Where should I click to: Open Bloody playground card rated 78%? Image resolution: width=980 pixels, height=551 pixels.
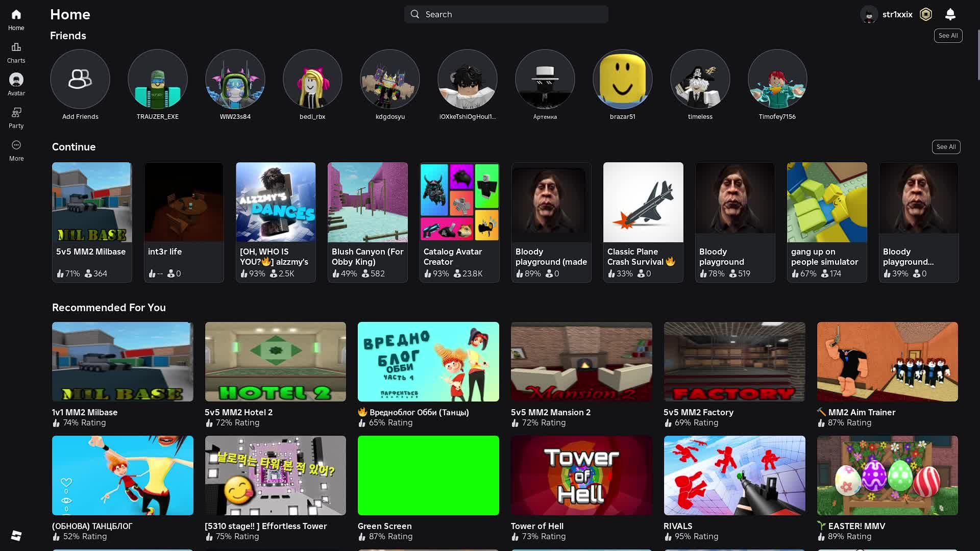[735, 222]
